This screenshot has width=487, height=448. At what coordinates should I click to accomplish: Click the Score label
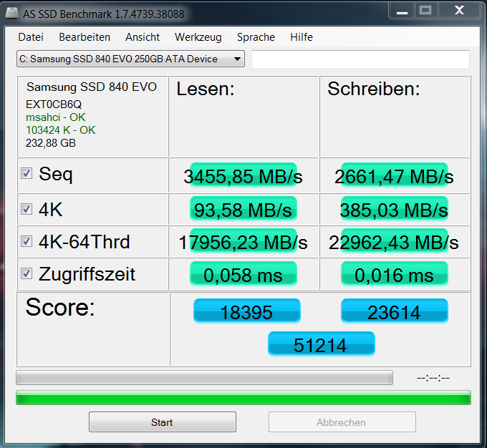[60, 307]
